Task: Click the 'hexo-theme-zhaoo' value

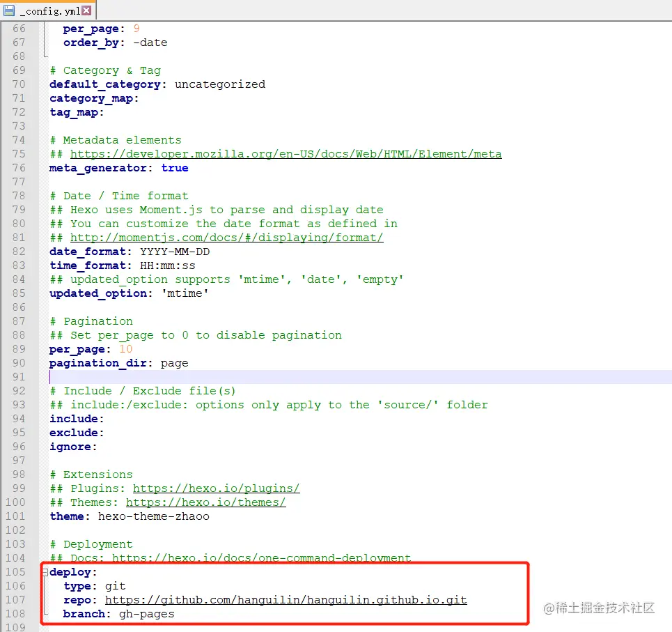Action: 153,516
